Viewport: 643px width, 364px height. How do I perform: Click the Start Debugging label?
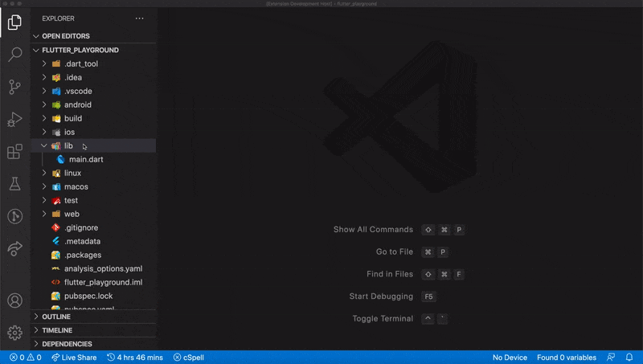click(x=381, y=297)
